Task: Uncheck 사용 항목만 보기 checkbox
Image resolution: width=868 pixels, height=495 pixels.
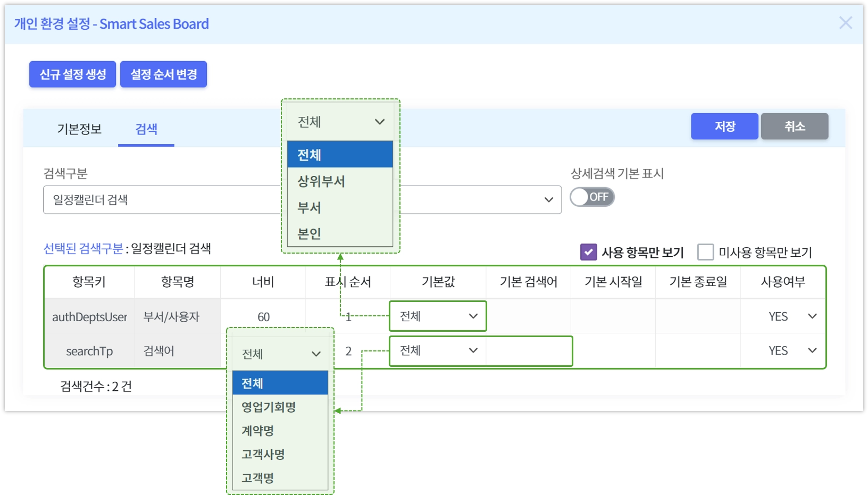Action: pyautogui.click(x=588, y=252)
